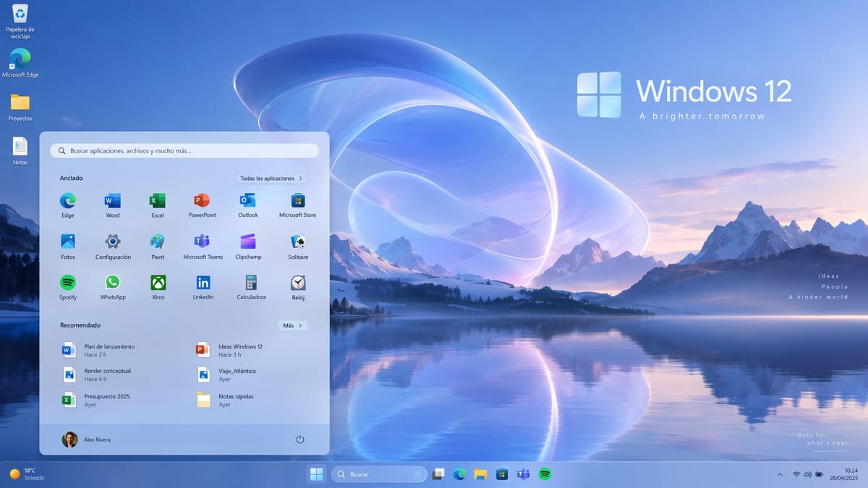This screenshot has height=488, width=868.
Task: Open Papelera de reciclaje on the desktop
Action: [x=20, y=21]
